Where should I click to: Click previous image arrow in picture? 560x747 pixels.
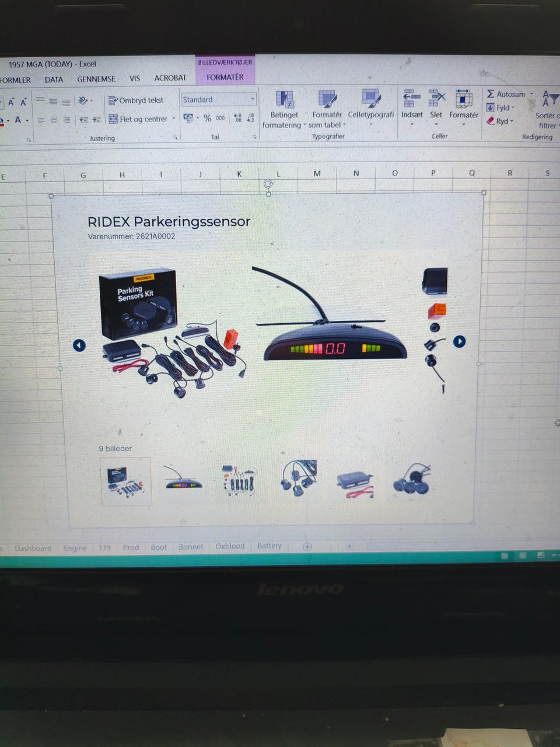tap(79, 345)
